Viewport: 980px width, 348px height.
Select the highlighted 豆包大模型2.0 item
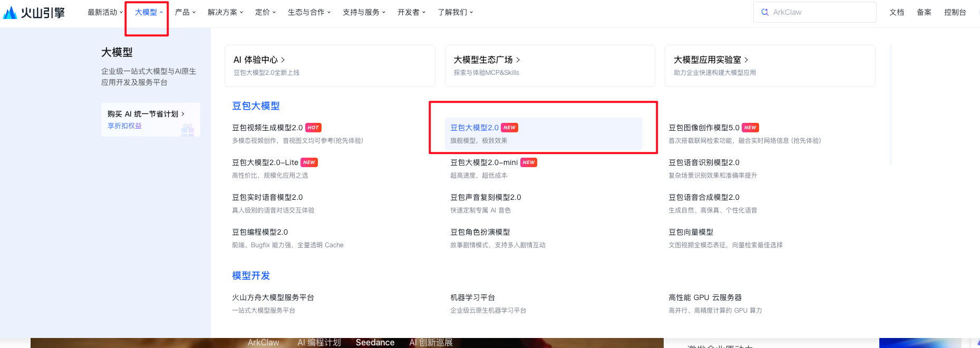[x=543, y=133]
